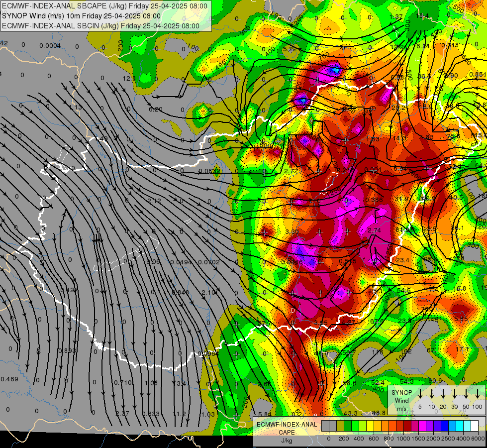Click the wind arrow above legend value 20
Viewport: 487px width, 448px height.
pos(443,393)
